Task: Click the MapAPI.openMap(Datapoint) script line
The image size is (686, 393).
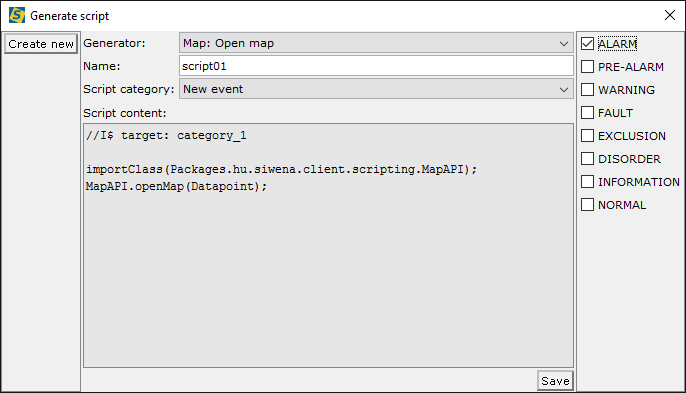Action: [x=176, y=186]
